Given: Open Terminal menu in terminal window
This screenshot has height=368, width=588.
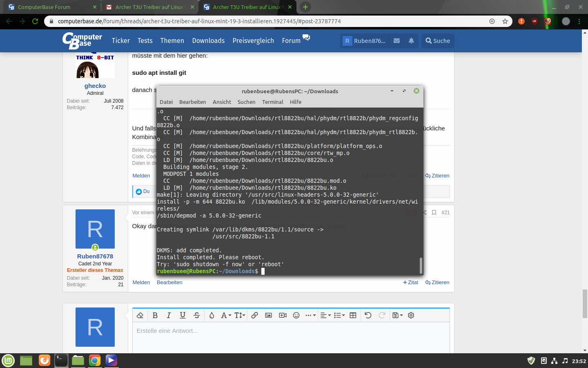Looking at the screenshot, I should 272,102.
